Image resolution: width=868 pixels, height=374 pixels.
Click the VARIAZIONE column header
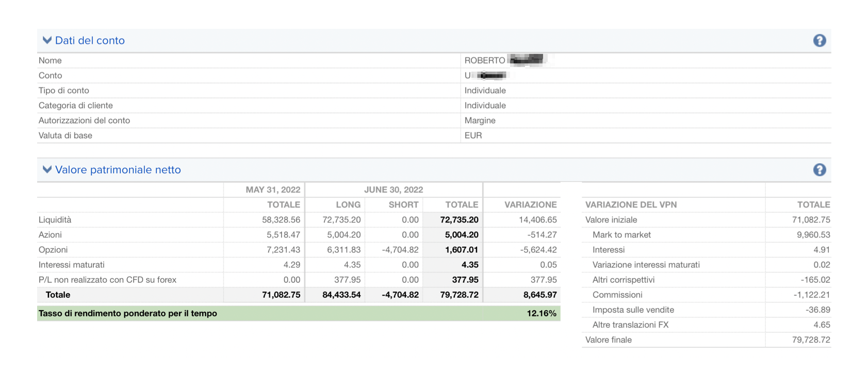pos(530,205)
